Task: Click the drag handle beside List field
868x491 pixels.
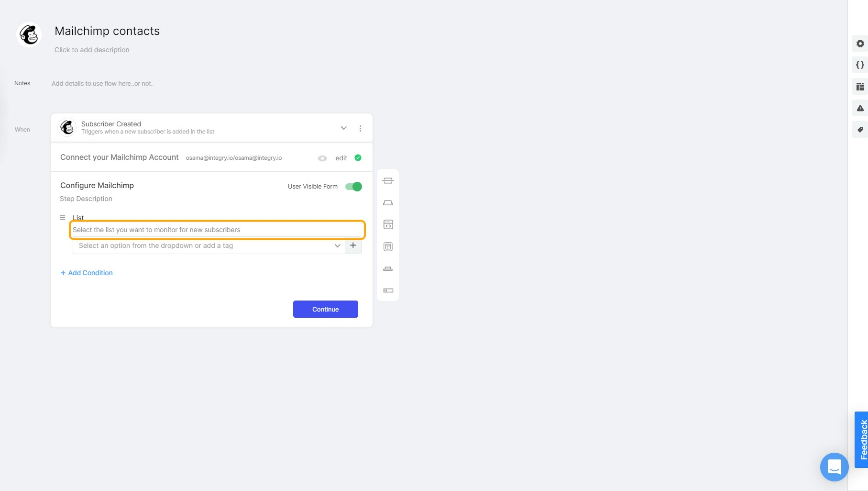Action: (x=63, y=218)
